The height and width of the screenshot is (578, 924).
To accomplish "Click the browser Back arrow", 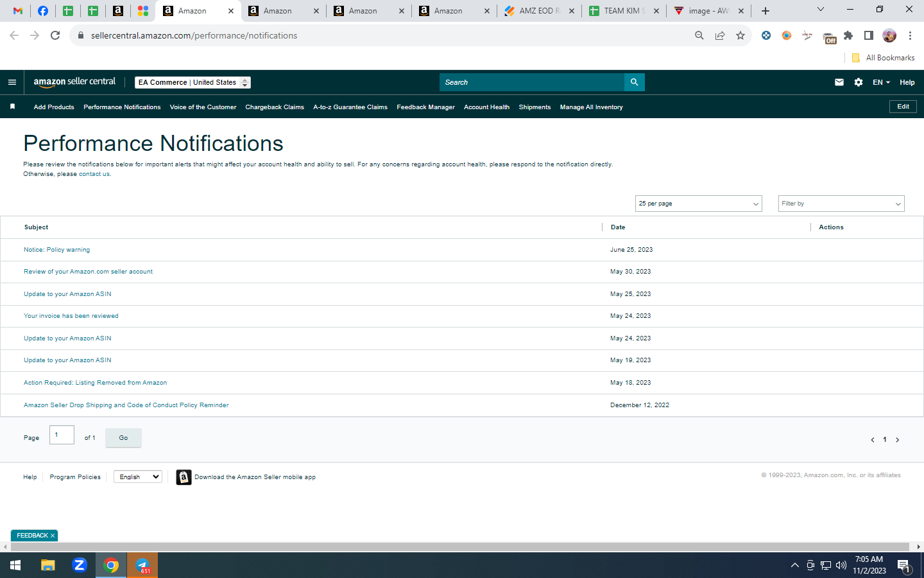I will coord(14,35).
